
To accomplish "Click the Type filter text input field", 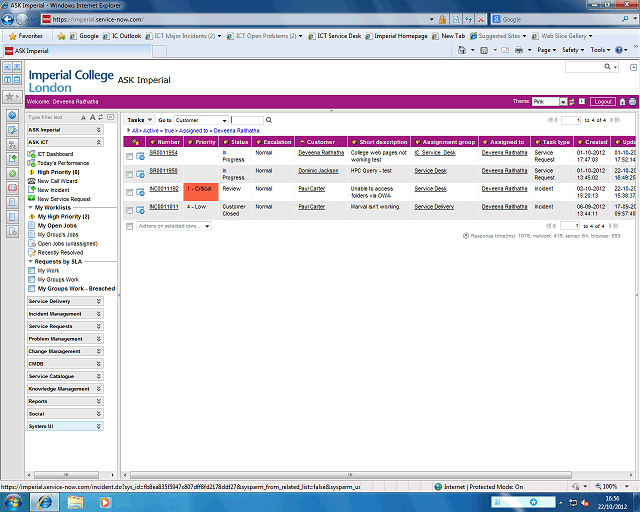I will pos(60,117).
